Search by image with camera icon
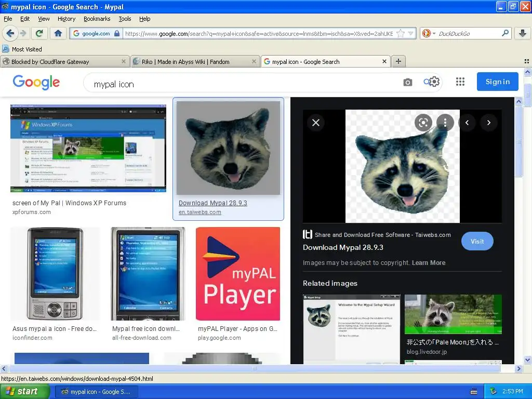This screenshot has height=399, width=532. point(407,83)
